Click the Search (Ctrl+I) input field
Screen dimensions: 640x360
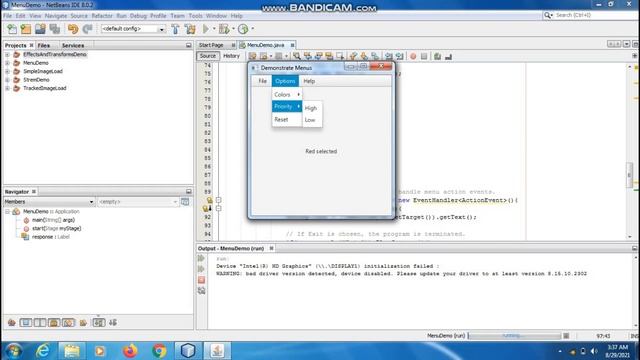[595, 15]
